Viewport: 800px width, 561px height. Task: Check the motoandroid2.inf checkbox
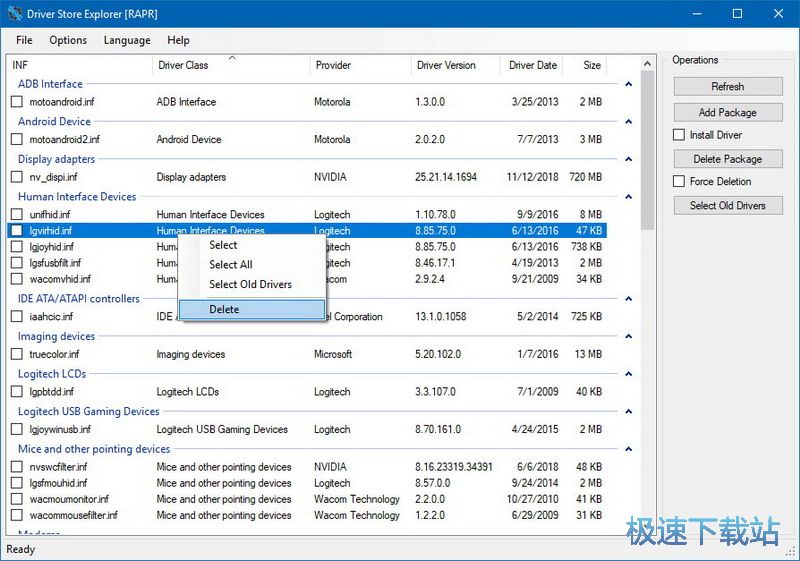pos(17,139)
